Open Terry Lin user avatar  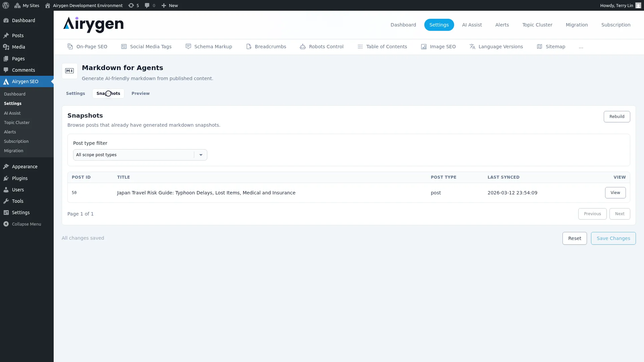pos(638,5)
